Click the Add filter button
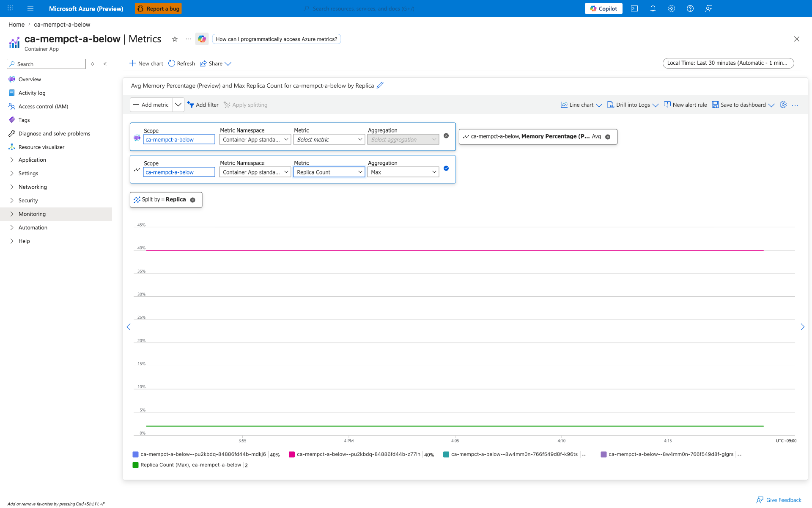The image size is (812, 508). pos(203,105)
